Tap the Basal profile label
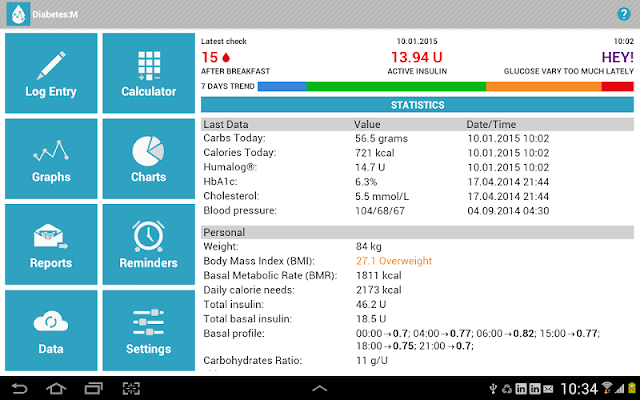The width and height of the screenshot is (640, 400). pyautogui.click(x=234, y=333)
